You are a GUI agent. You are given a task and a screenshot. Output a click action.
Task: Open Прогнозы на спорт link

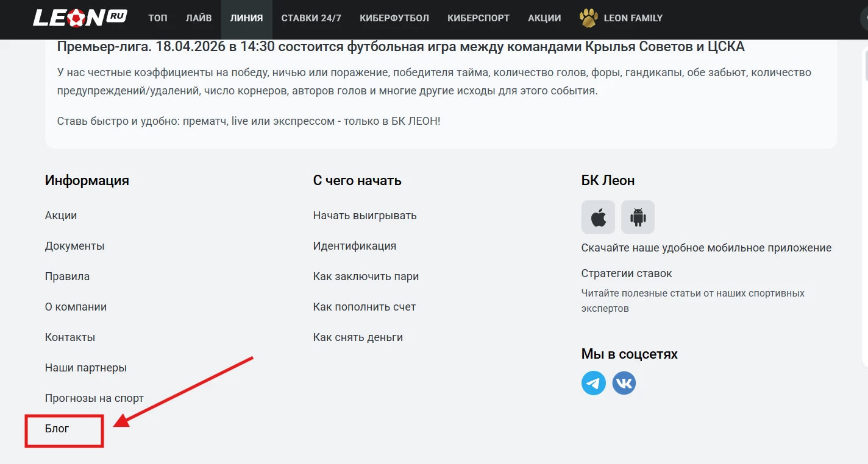[x=94, y=398]
